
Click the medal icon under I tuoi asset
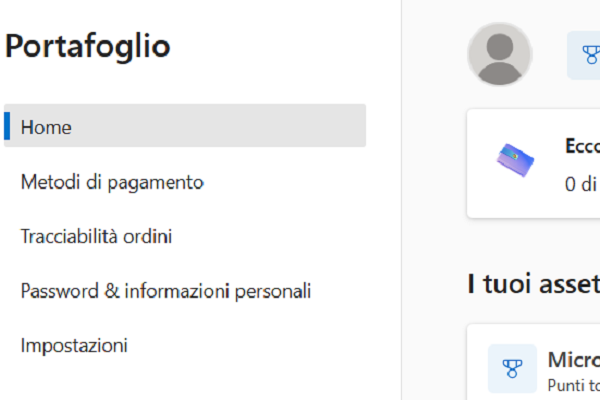coord(511,369)
